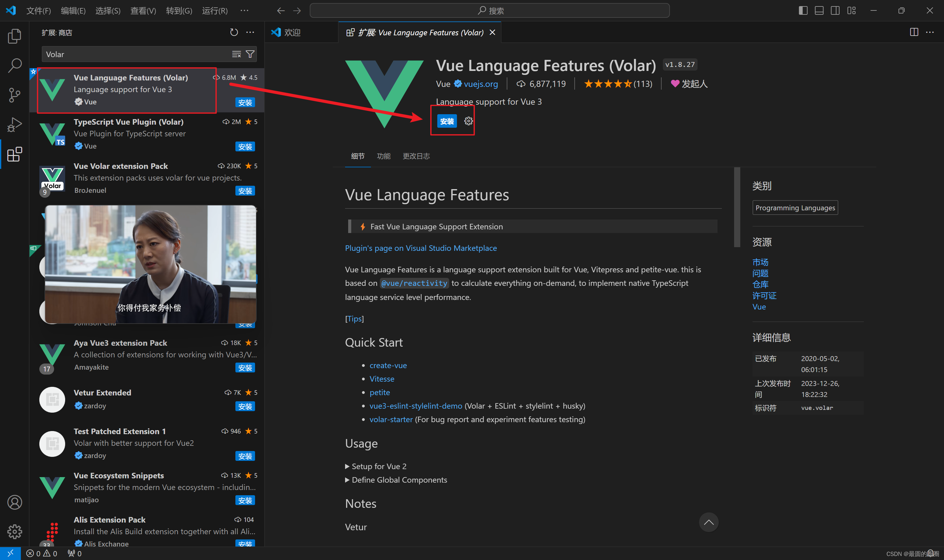The width and height of the screenshot is (944, 560).
Task: Open the extension filter icon
Action: coord(250,54)
